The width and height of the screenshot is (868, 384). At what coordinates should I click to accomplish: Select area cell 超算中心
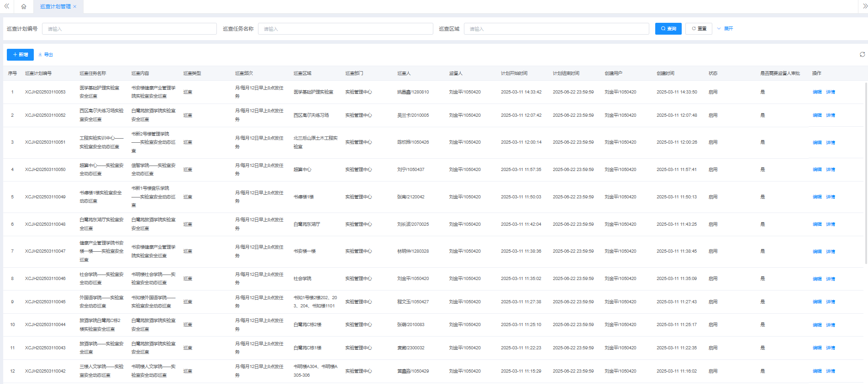click(302, 170)
